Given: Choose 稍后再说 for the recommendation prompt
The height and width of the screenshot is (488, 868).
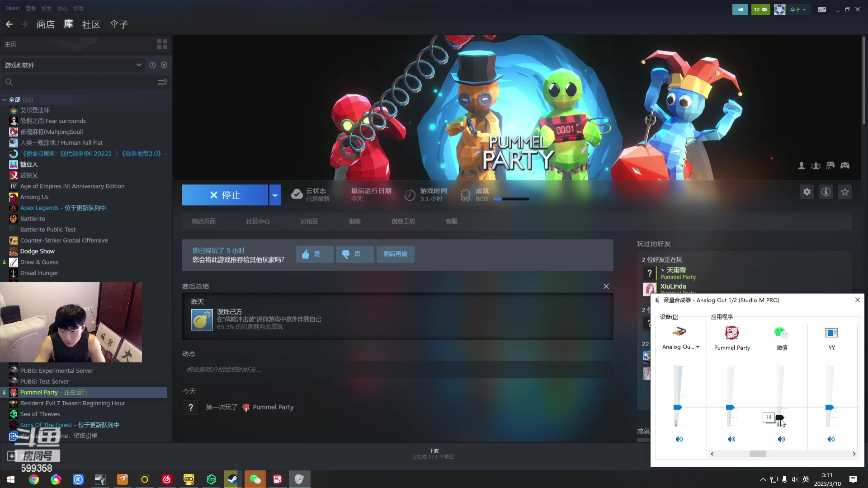Looking at the screenshot, I should (396, 254).
